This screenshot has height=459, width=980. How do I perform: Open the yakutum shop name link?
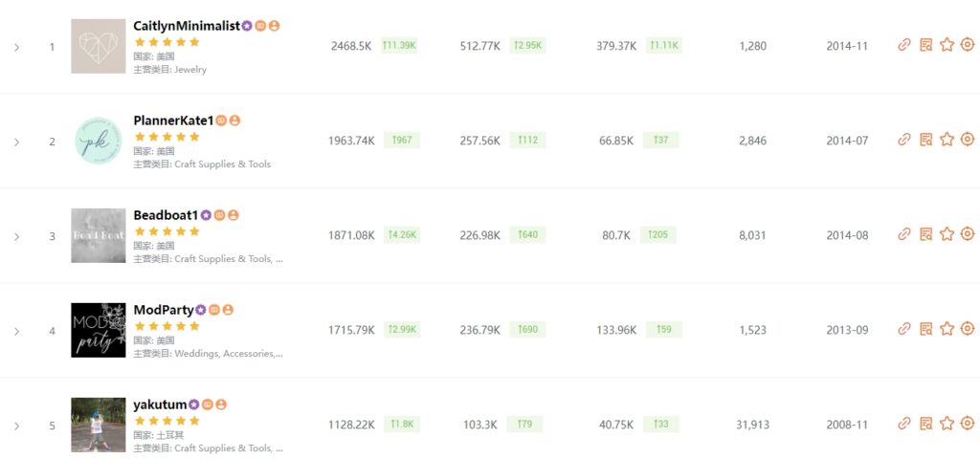coord(160,404)
